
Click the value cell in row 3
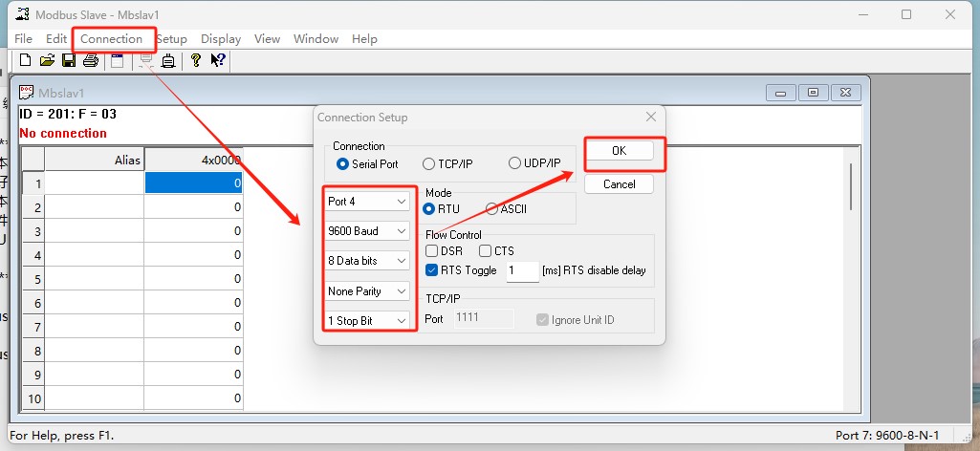194,231
